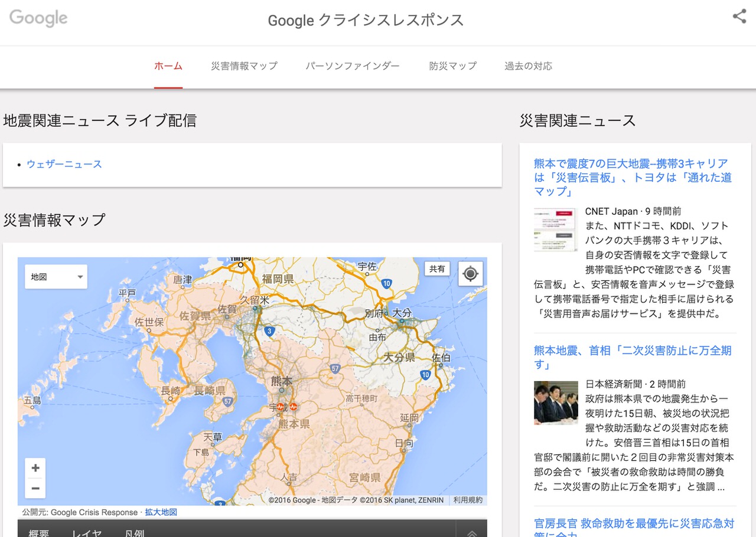Image resolution: width=756 pixels, height=537 pixels.
Task: Zoom out on the map
Action: coord(35,489)
